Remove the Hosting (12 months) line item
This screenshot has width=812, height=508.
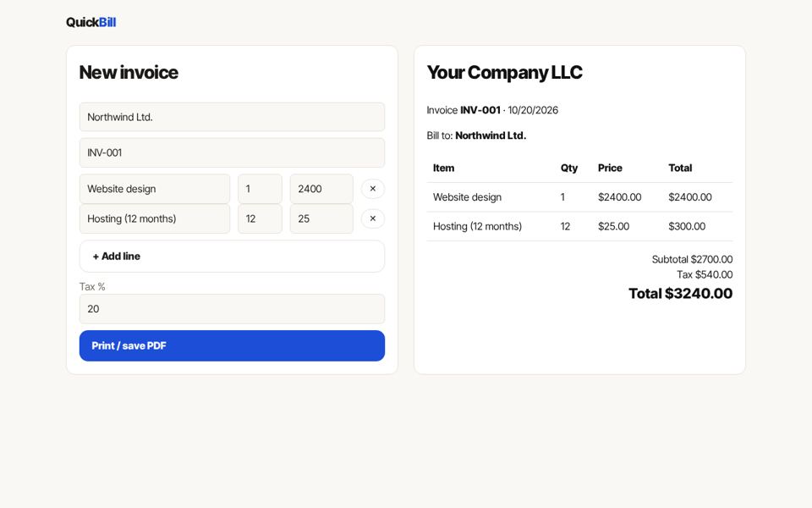pos(372,218)
